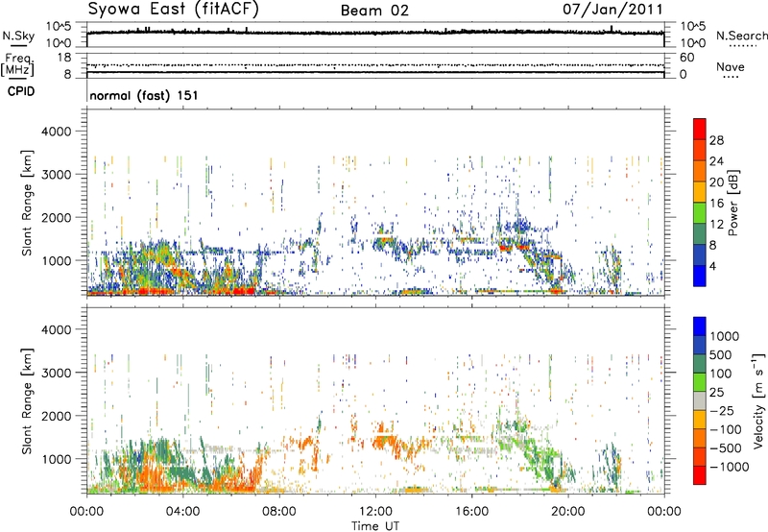
Task: Click the 'Slant Range [km]' label of power panel
Action: [x=27, y=203]
